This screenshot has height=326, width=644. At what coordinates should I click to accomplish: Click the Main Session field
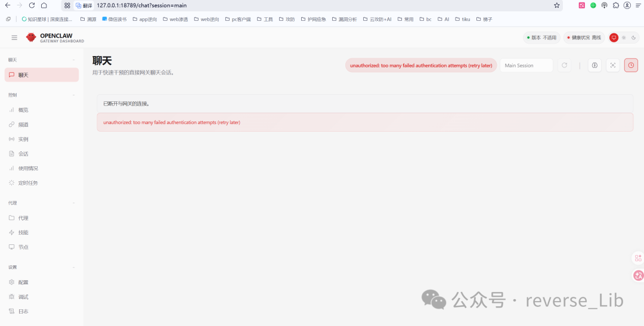526,66
